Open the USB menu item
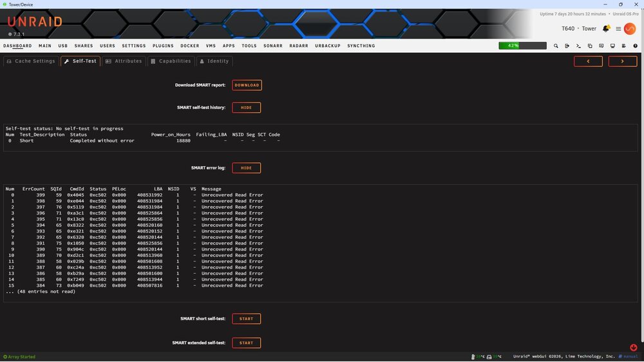 (63, 46)
